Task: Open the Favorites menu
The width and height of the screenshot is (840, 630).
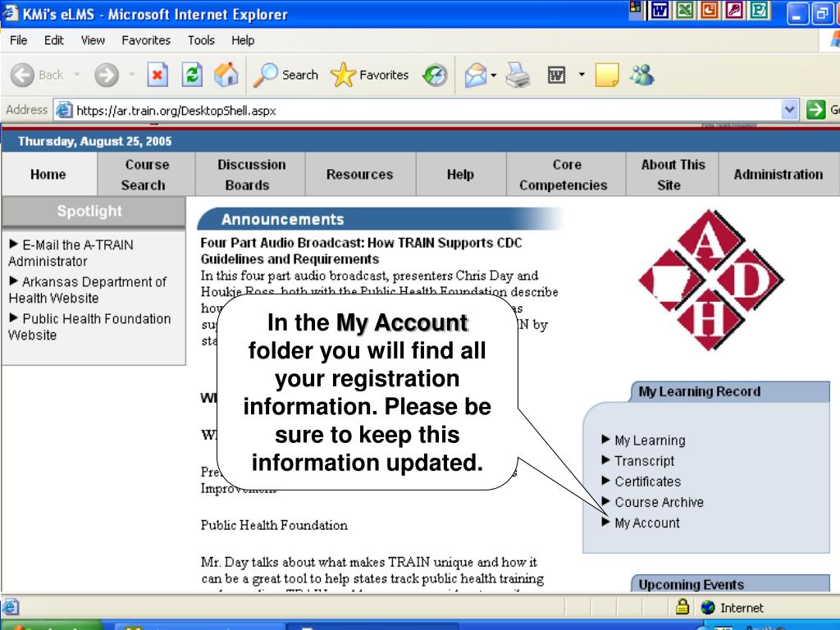Action: tap(146, 40)
